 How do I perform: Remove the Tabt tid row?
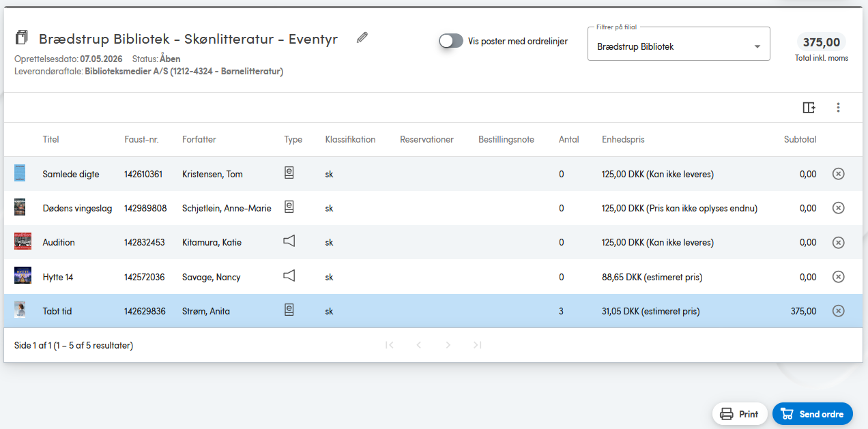(839, 311)
